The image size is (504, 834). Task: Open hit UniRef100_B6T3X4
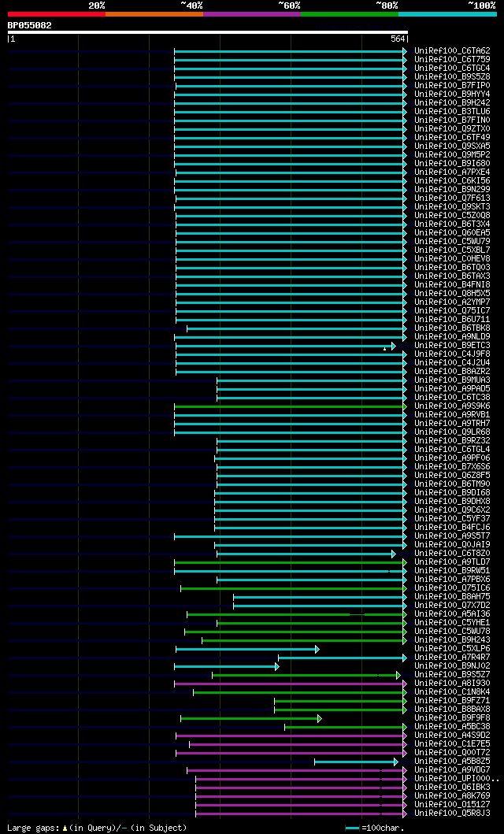pyautogui.click(x=453, y=224)
